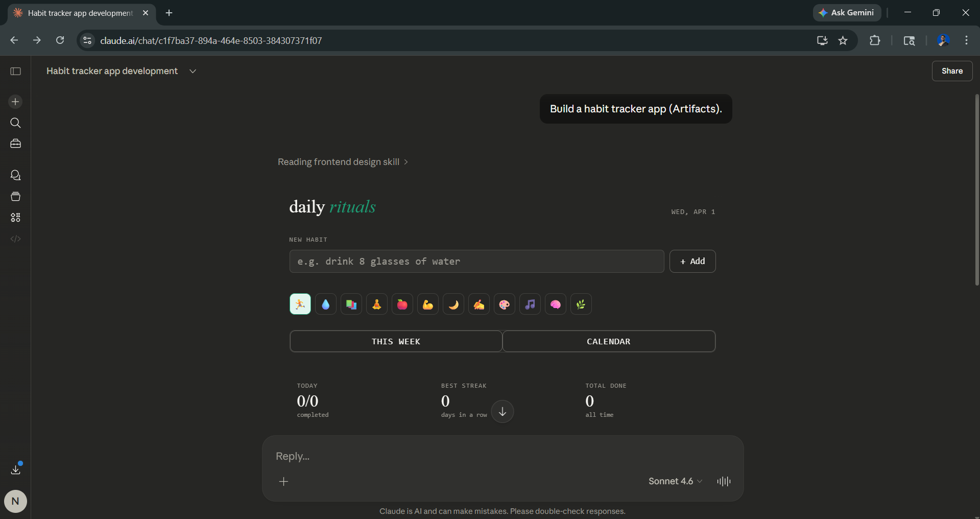
Task: Start a new chat with plus icon
Action: click(x=15, y=102)
